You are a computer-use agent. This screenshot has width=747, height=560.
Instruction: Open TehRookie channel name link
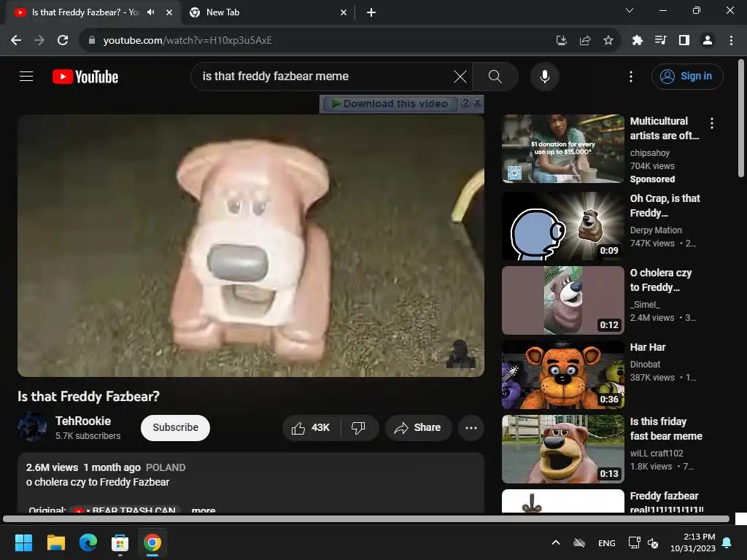click(83, 421)
